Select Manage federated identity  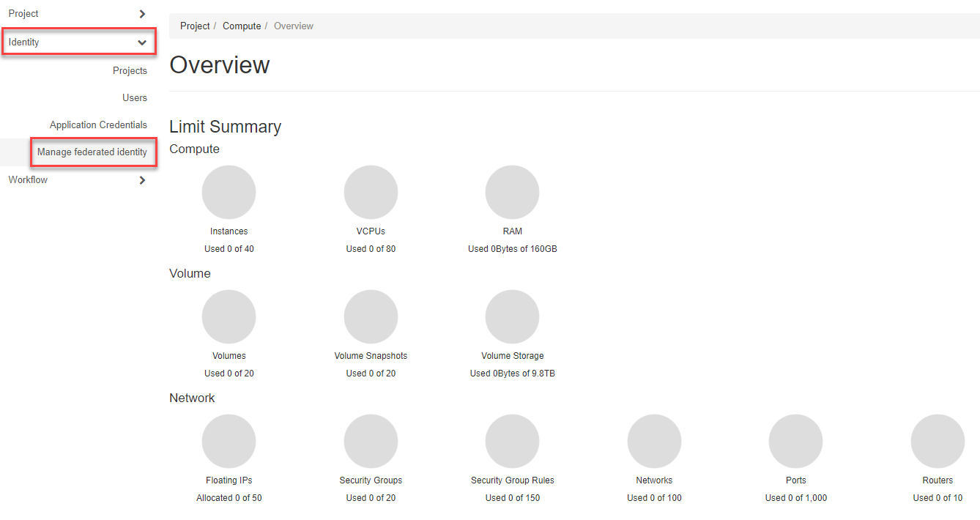[x=92, y=152]
